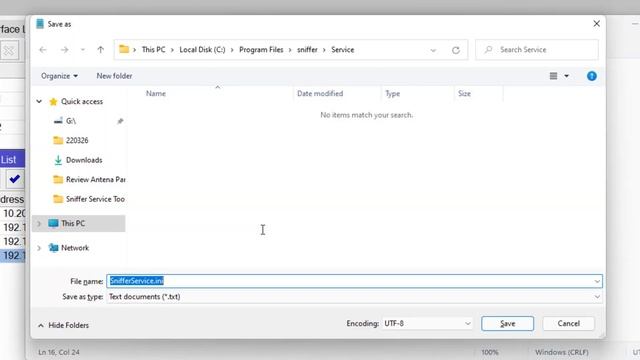This screenshot has height=360, width=640.
Task: Click Hide Folders
Action: [63, 325]
